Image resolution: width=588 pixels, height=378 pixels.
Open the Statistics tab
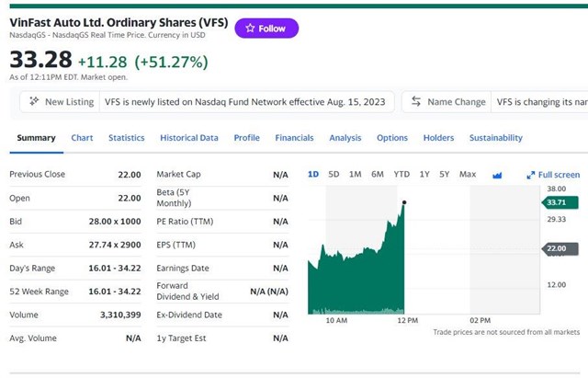[x=127, y=138]
